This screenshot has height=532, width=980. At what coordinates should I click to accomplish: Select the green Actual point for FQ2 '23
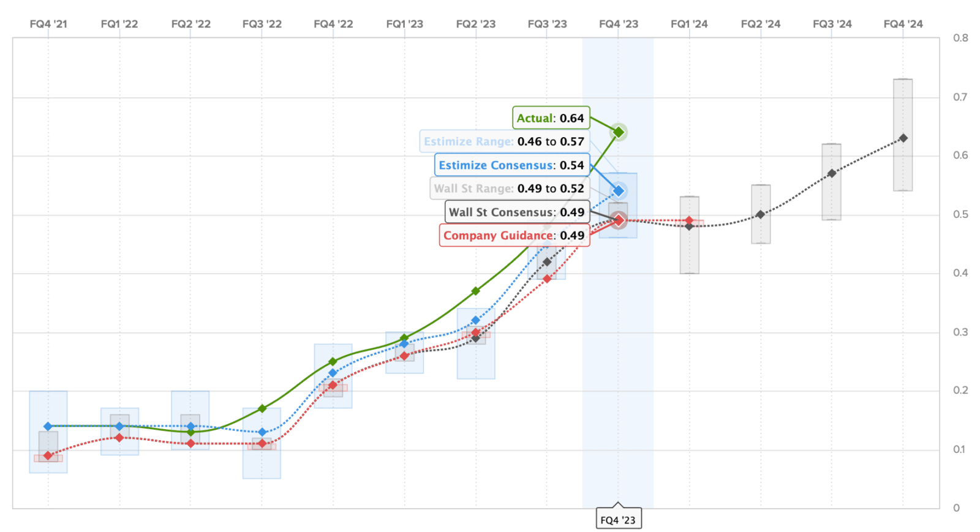tap(476, 291)
